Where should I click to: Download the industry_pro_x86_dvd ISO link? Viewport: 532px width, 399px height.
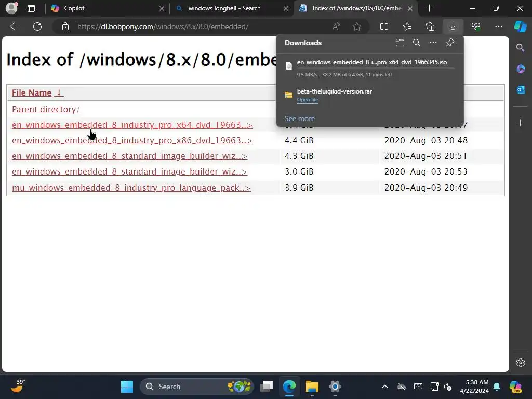(x=132, y=140)
